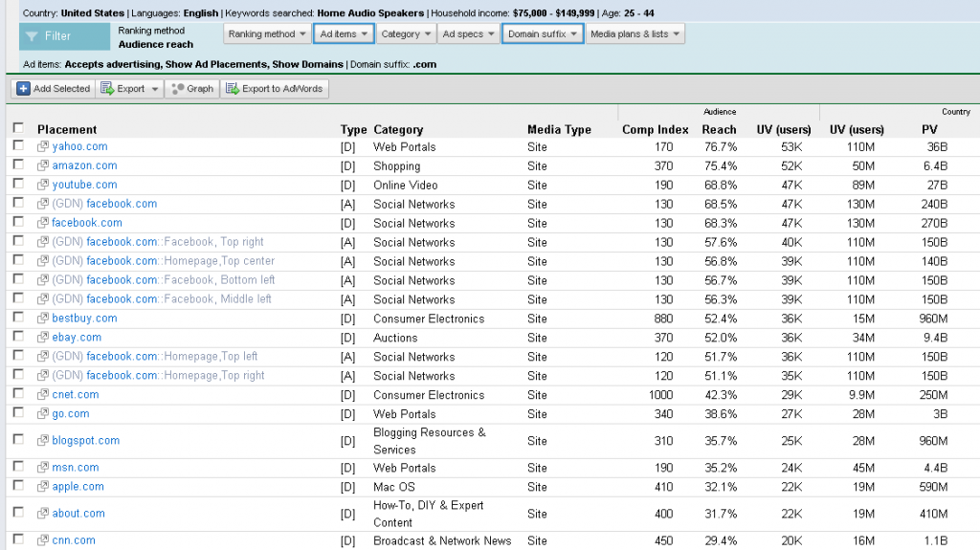980x550 pixels.
Task: Select Consumer Electronics category in cnet.com row
Action: click(429, 395)
